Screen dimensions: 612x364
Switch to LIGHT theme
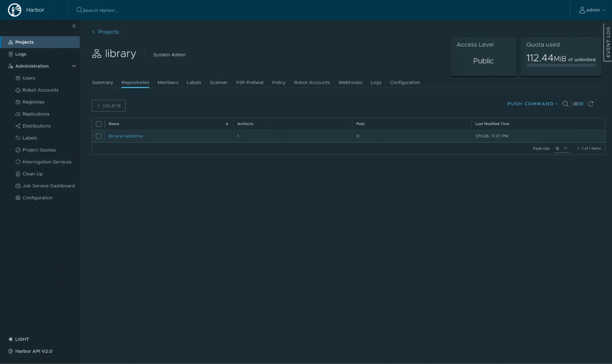[19, 339]
